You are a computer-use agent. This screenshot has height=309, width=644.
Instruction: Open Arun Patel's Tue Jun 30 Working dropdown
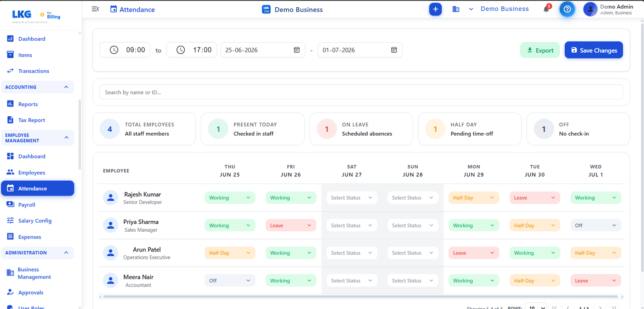pyautogui.click(x=535, y=253)
